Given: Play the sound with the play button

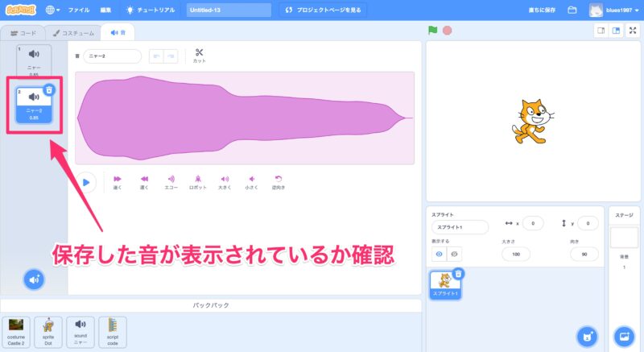Looking at the screenshot, I should click(85, 182).
